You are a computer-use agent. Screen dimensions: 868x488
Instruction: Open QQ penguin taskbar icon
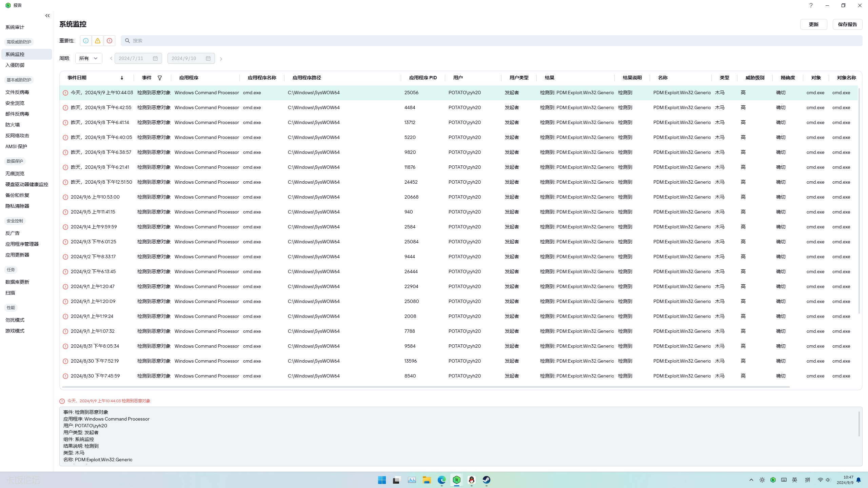[471, 480]
